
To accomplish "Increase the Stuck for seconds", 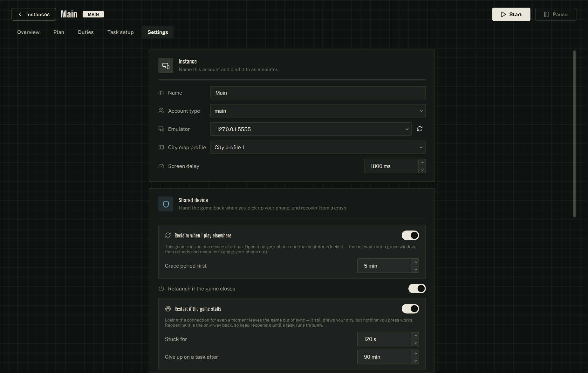I will [x=416, y=336].
